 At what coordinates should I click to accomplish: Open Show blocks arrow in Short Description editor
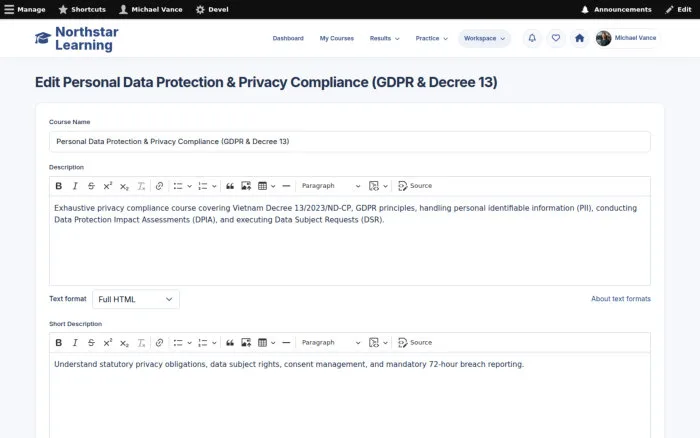click(x=385, y=342)
